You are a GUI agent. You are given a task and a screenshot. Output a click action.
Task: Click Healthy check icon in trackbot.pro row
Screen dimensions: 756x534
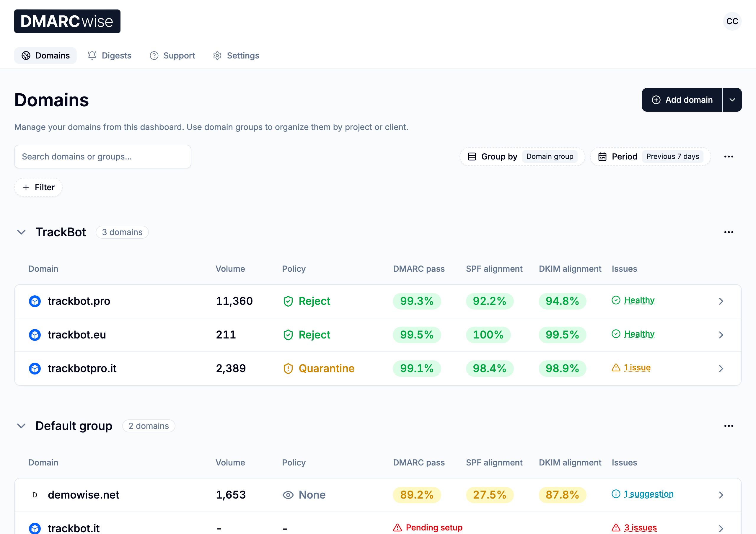click(616, 300)
